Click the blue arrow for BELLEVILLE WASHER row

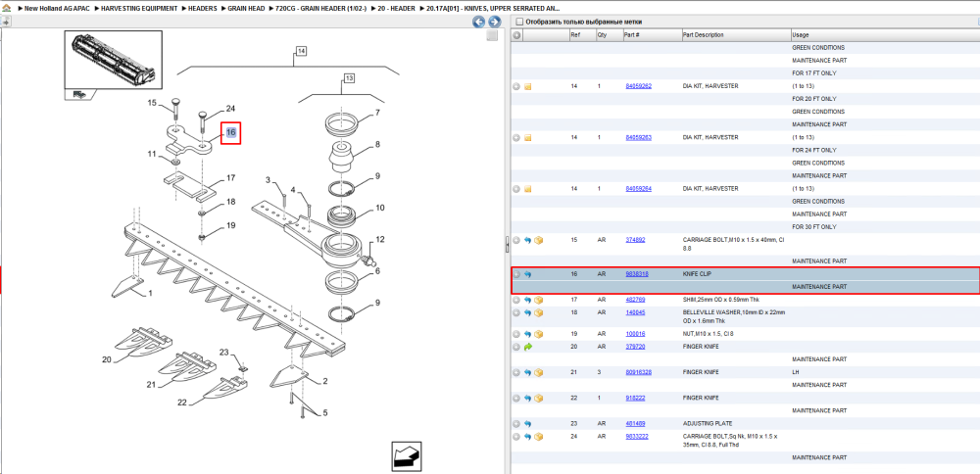pos(527,312)
